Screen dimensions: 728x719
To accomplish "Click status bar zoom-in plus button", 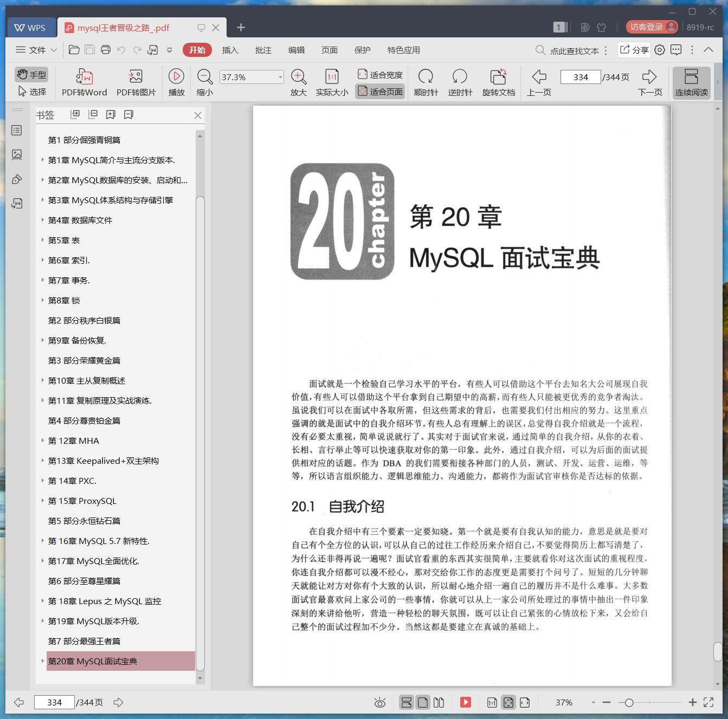I will tap(692, 702).
